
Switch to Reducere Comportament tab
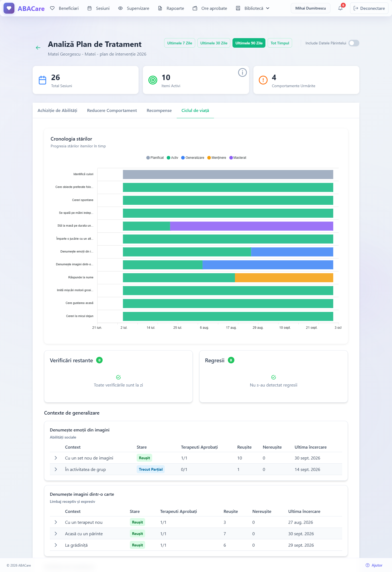(112, 110)
